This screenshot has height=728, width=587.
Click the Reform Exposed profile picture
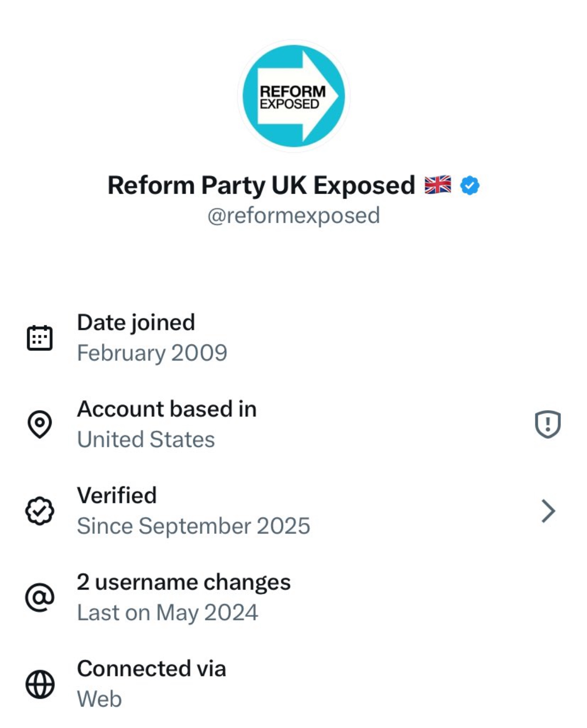click(x=293, y=96)
